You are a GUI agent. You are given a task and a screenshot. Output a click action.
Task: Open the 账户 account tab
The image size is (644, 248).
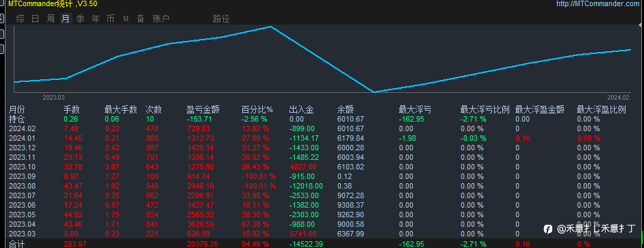(161, 18)
